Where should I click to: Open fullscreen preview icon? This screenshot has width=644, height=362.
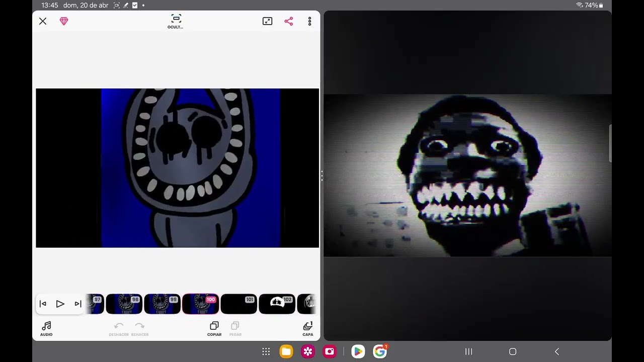pyautogui.click(x=267, y=21)
